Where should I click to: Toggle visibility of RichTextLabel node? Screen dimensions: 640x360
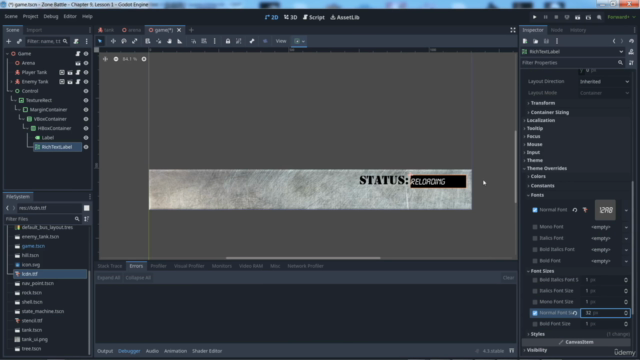click(x=86, y=147)
